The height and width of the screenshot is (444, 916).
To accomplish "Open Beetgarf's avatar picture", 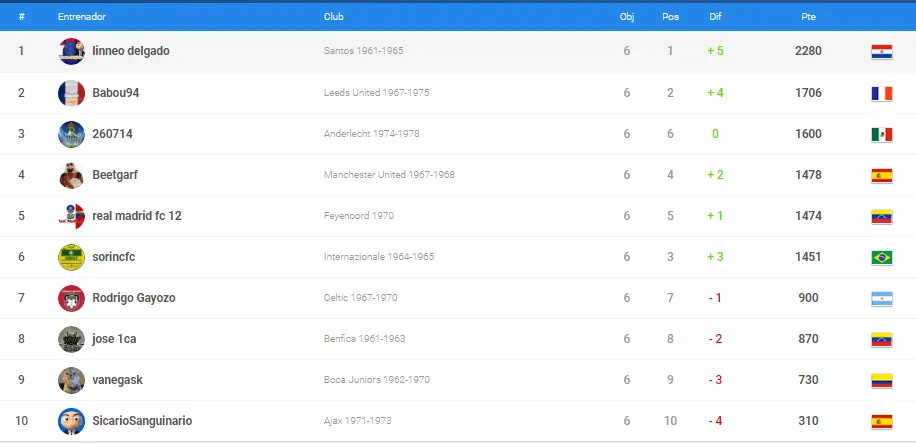I will [71, 175].
